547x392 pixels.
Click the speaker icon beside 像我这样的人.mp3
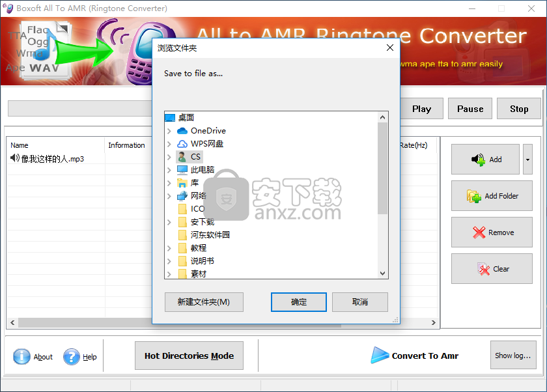pos(15,158)
